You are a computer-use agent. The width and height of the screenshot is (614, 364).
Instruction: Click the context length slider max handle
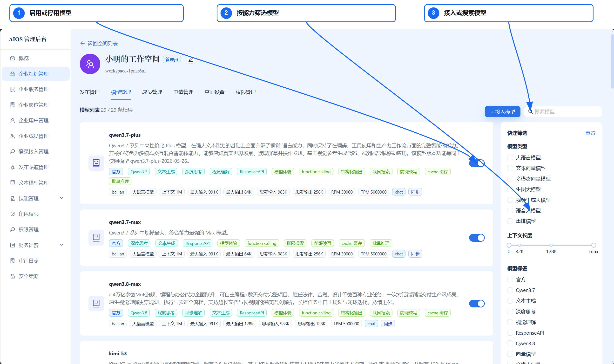[594, 245]
